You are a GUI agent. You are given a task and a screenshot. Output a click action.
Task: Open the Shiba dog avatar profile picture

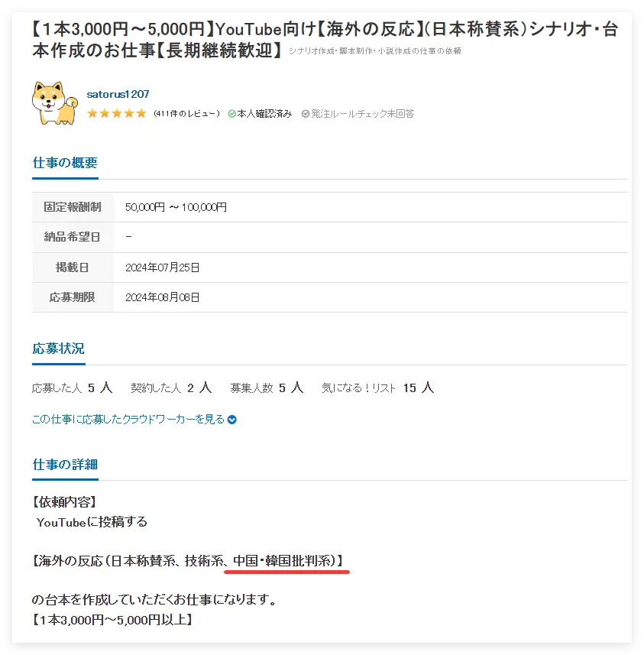click(55, 103)
